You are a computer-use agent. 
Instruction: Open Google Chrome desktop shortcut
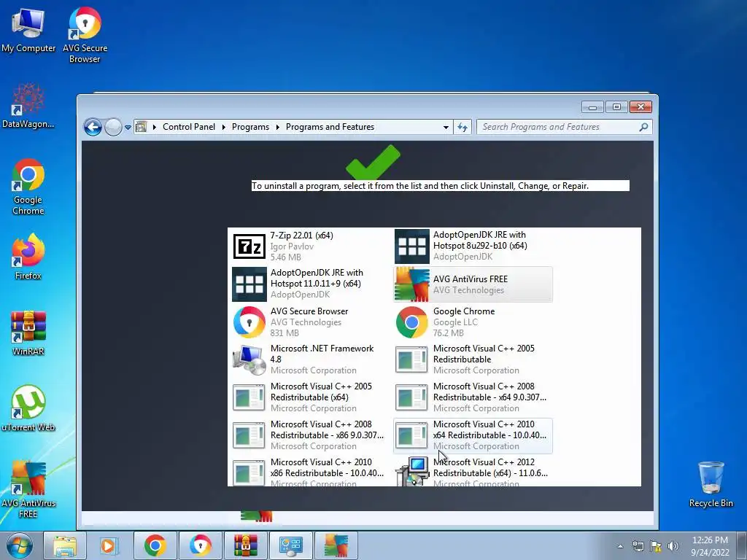(28, 187)
